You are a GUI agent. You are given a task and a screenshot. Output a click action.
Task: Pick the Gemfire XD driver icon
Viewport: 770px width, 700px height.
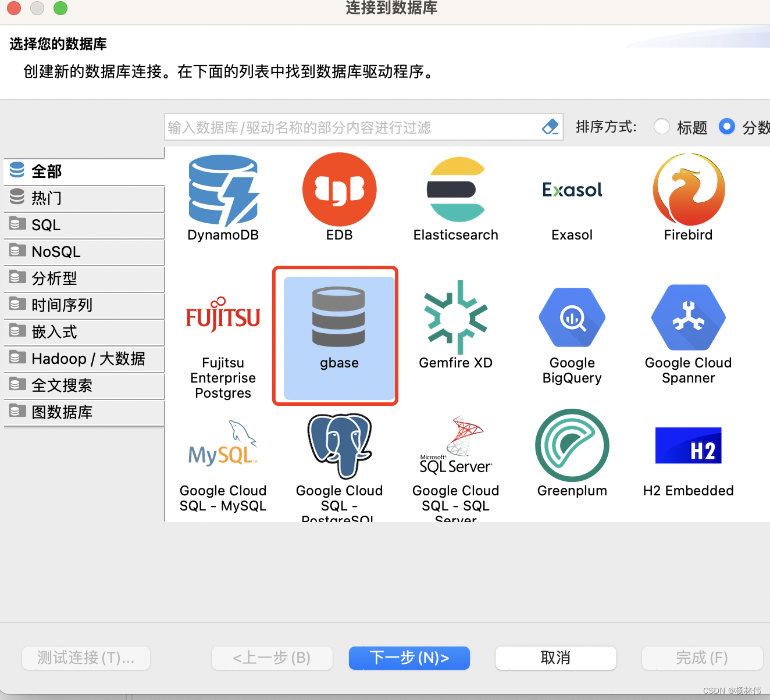pos(456,317)
